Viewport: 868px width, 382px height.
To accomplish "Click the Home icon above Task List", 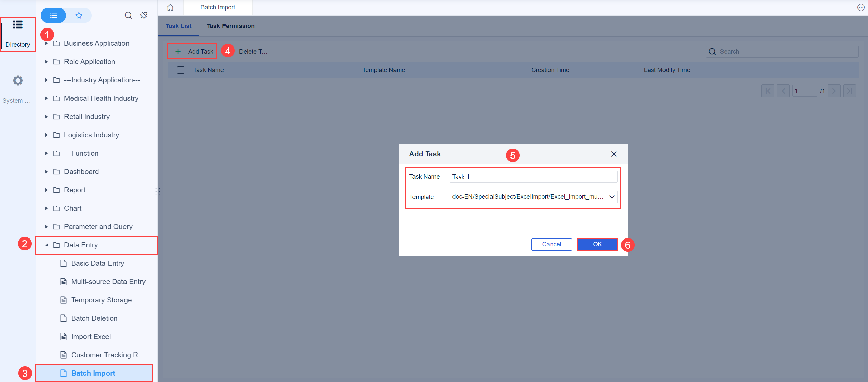I will click(170, 7).
